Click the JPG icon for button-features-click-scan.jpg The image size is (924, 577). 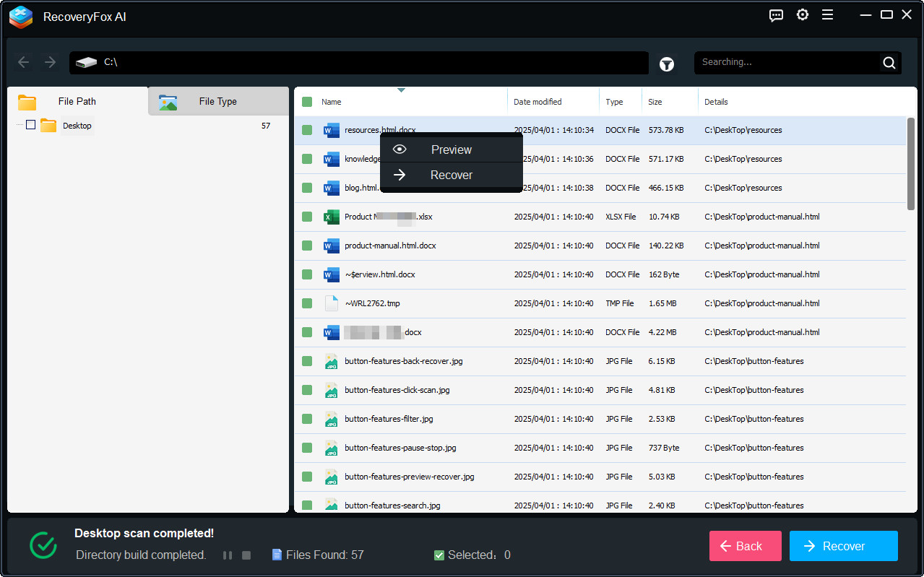tap(332, 390)
